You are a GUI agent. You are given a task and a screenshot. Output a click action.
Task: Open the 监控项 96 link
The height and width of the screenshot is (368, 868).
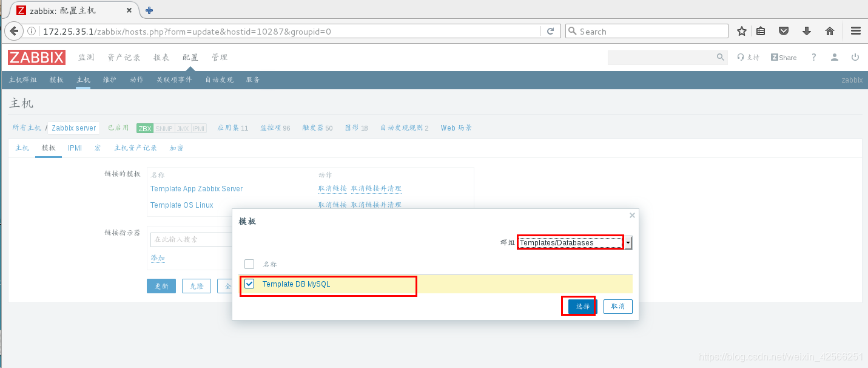[275, 128]
